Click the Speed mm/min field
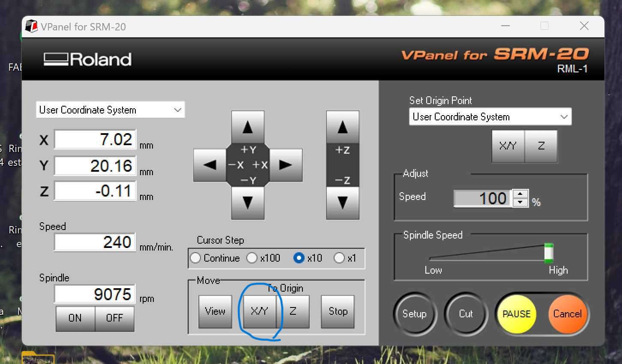622x364 pixels. (95, 242)
